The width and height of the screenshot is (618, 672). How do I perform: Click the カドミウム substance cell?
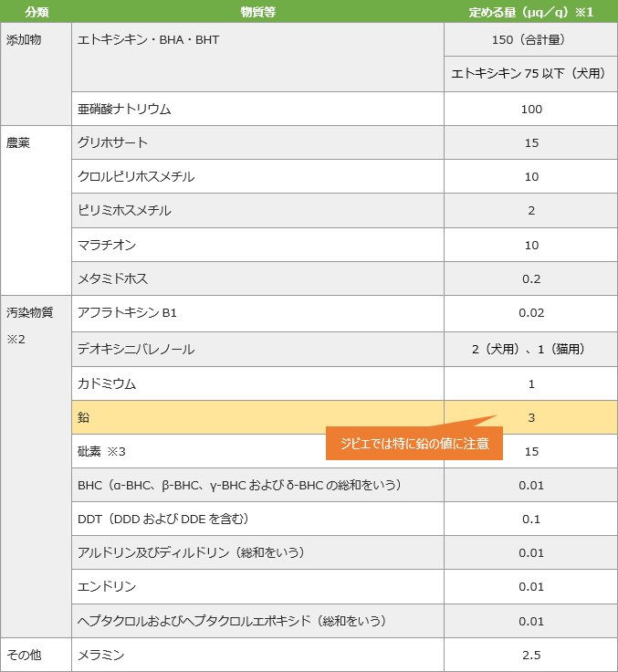click(x=257, y=383)
